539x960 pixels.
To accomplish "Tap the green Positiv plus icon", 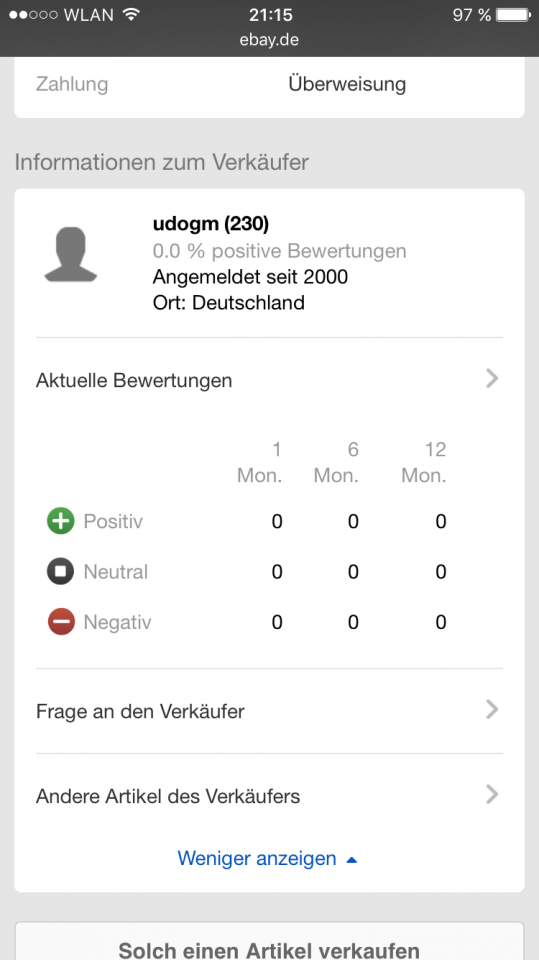I will [61, 521].
